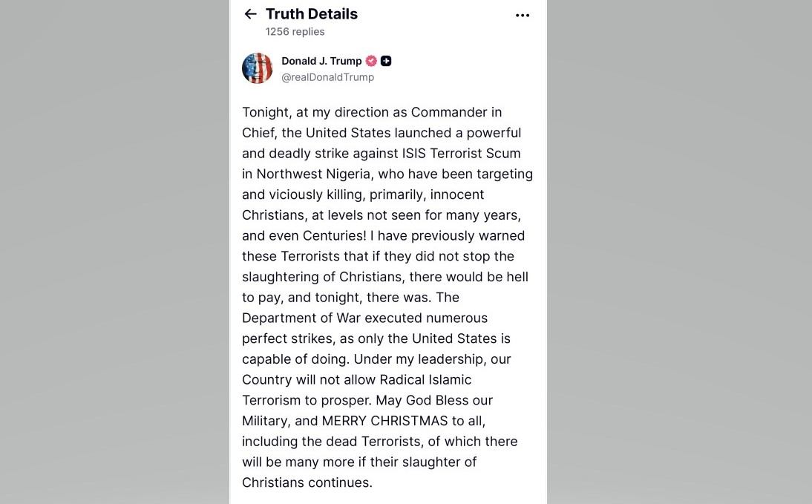Click the "May God Bless our" text
Image resolution: width=812 pixels, height=504 pixels.
click(x=434, y=400)
